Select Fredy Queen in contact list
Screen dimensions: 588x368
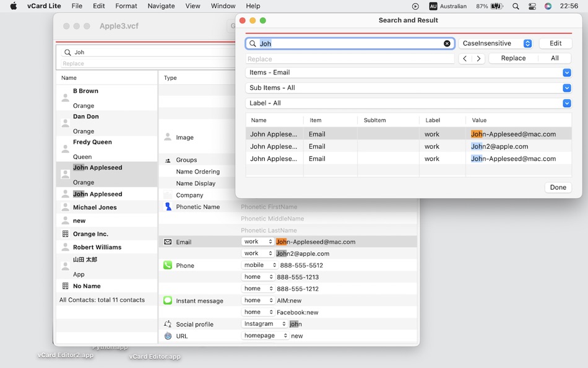[x=106, y=149]
